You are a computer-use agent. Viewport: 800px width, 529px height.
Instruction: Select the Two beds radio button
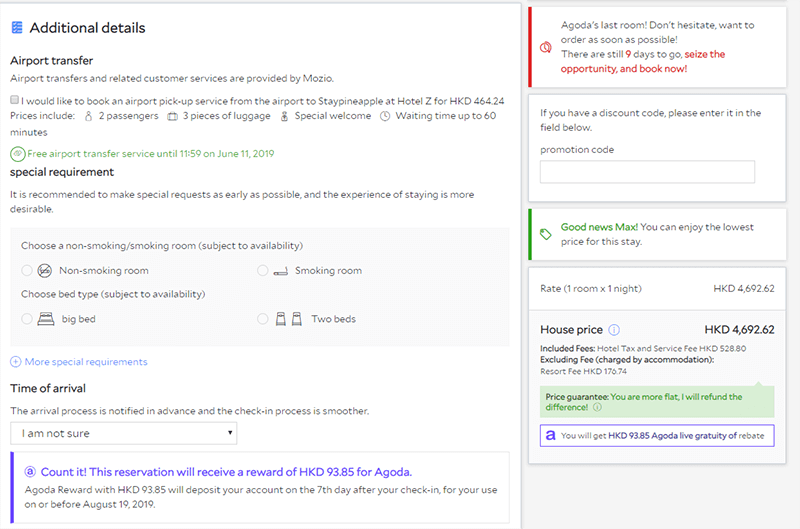(262, 319)
